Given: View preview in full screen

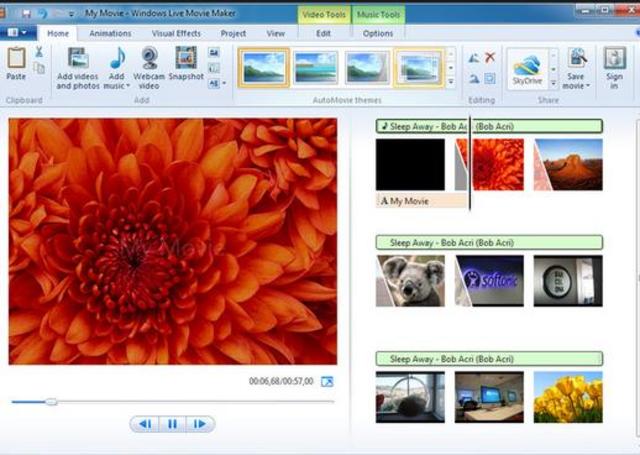Looking at the screenshot, I should pos(327,382).
